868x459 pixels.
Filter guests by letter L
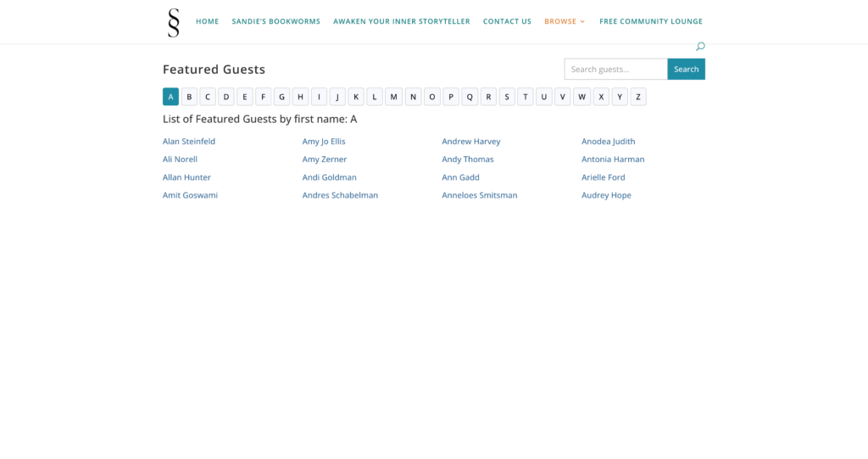pos(375,97)
